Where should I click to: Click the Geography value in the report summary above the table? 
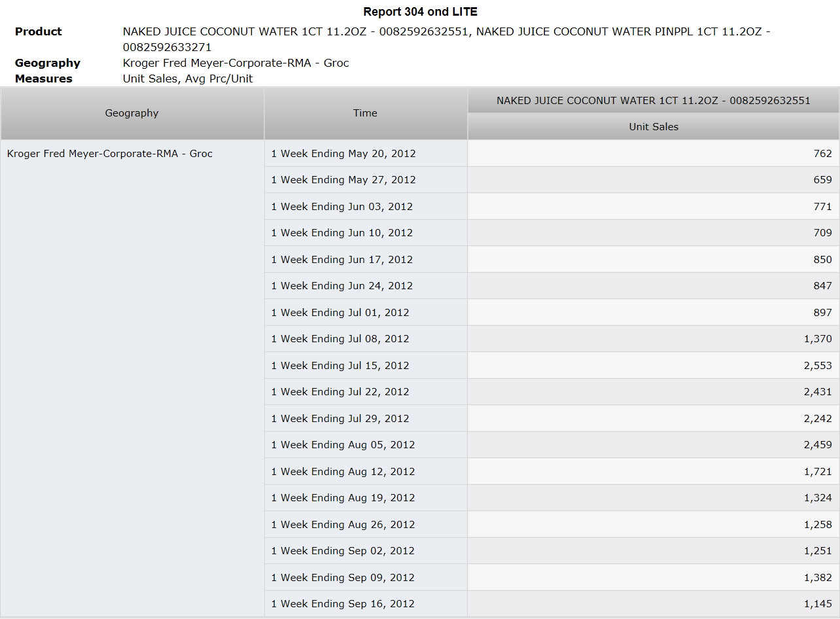236,63
